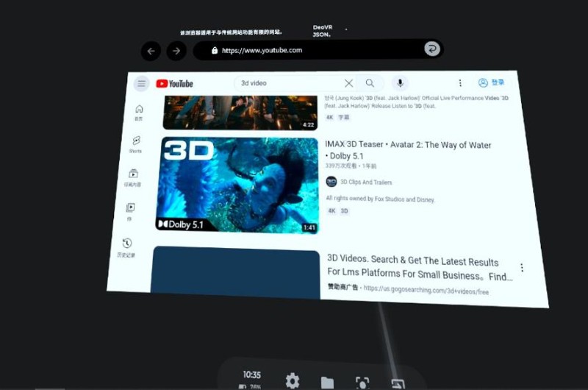Clear search text with the X icon
The width and height of the screenshot is (588, 390).
pyautogui.click(x=348, y=83)
